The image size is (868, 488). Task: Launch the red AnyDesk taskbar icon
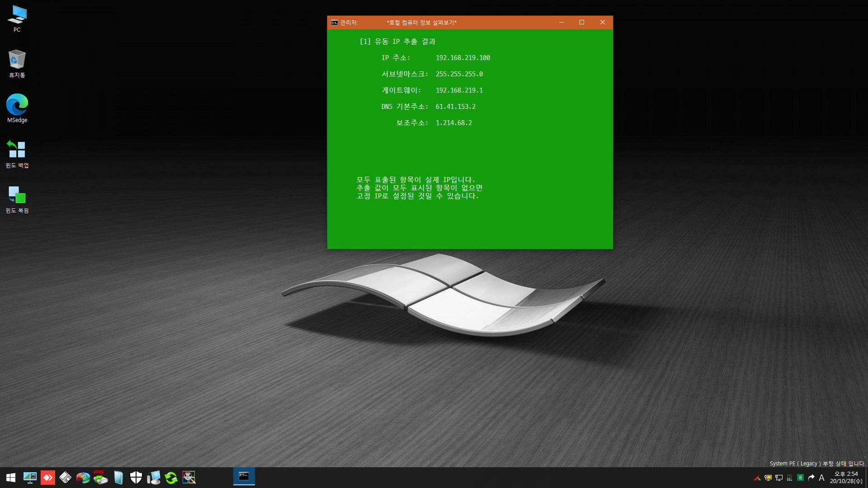[47, 478]
